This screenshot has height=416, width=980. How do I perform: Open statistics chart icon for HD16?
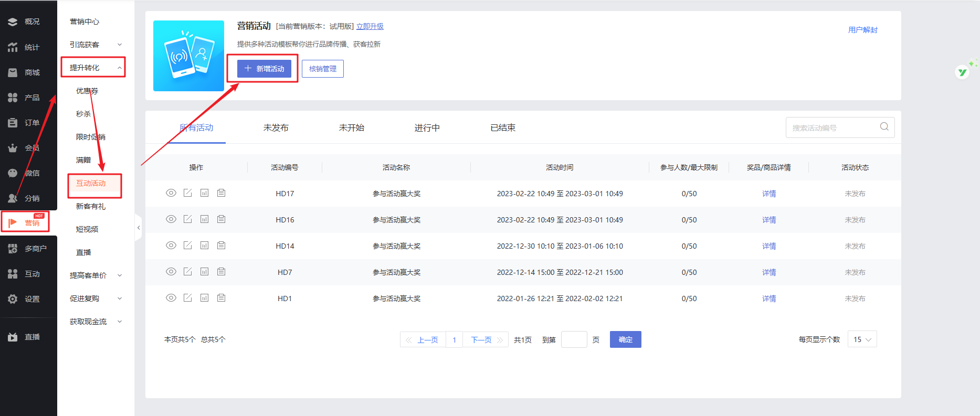[204, 219]
